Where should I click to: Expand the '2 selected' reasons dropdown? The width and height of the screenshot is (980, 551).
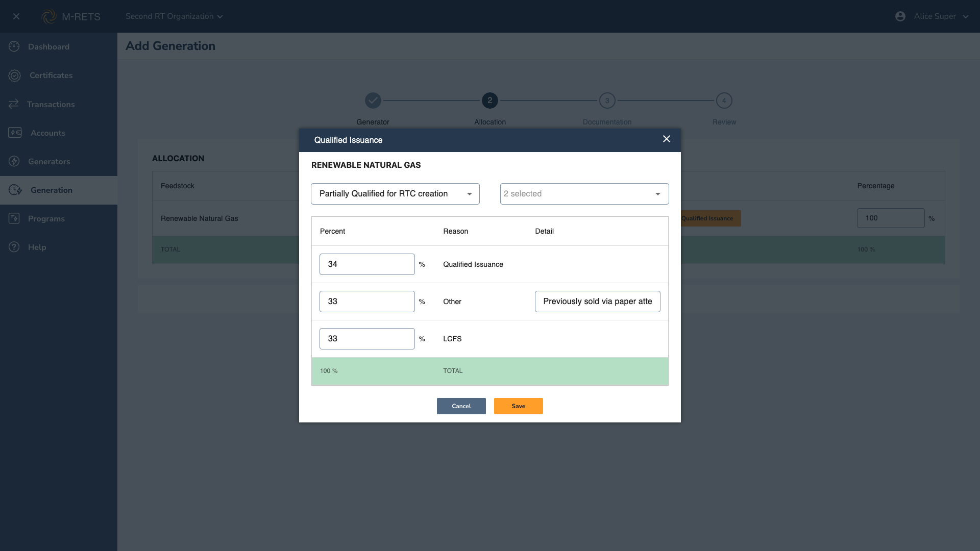click(x=584, y=194)
